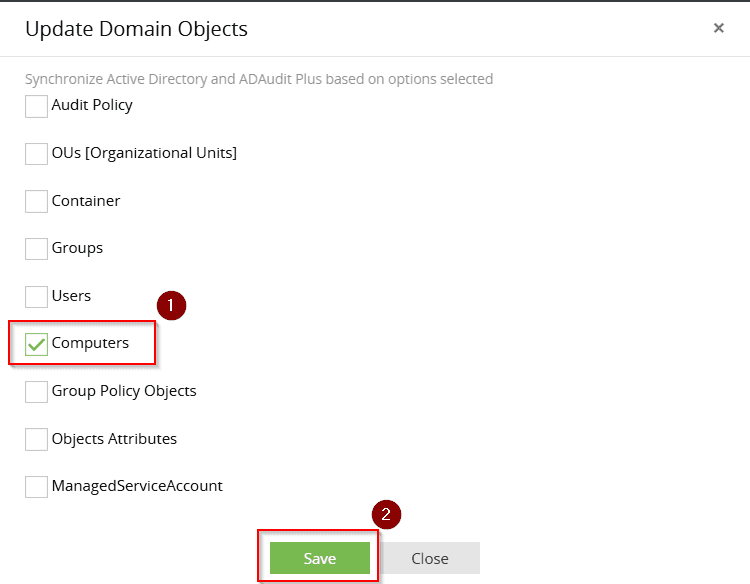Tick the Objects Attributes checkbox
The width and height of the screenshot is (750, 584).
tap(36, 439)
